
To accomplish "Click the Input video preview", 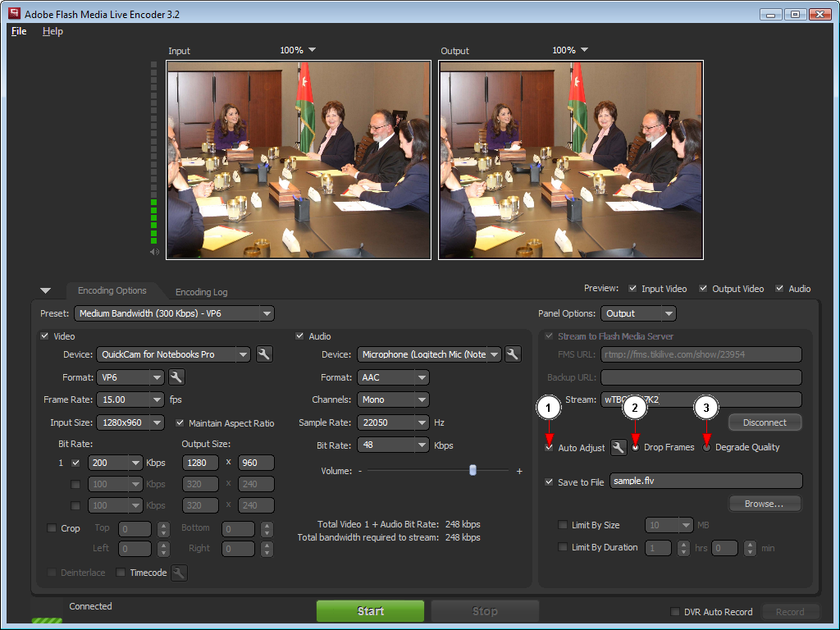I will [x=299, y=160].
